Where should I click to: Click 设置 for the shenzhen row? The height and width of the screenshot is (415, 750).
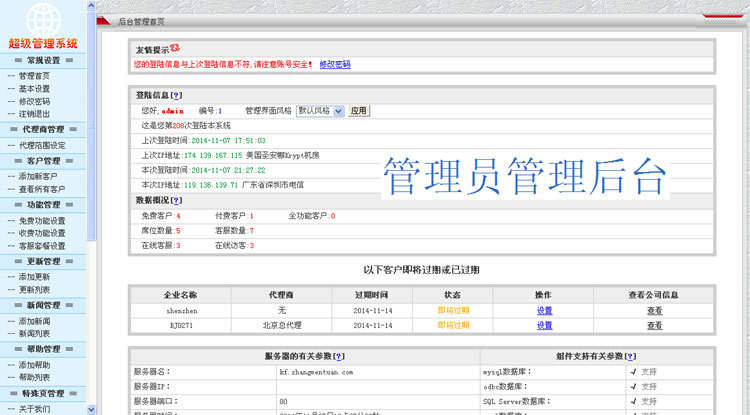click(544, 311)
